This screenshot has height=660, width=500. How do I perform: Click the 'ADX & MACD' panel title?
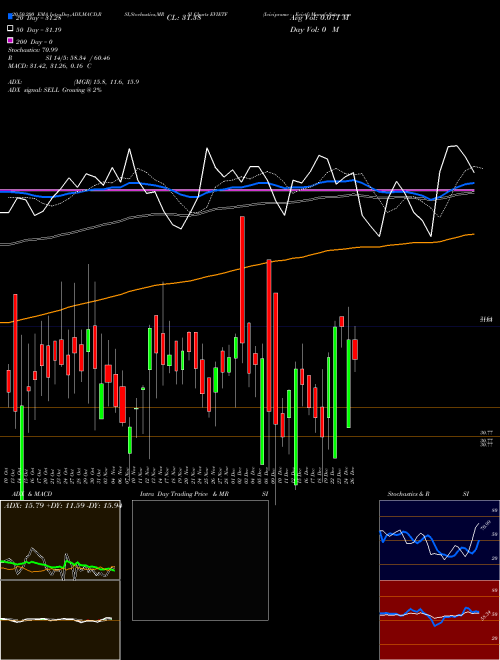pos(32,494)
